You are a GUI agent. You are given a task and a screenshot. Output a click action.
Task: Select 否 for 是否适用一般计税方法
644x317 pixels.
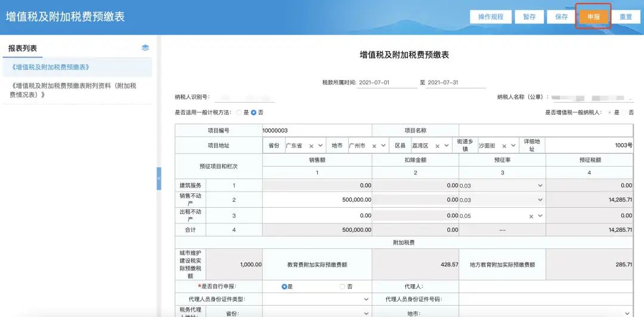pos(253,112)
